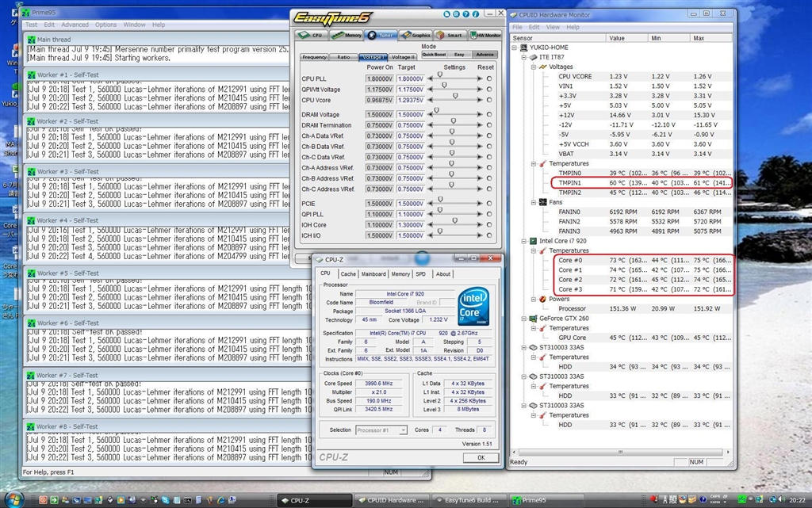The height and width of the screenshot is (508, 812).
Task: Select the Reset radio for IOH Core
Action: tap(488, 225)
